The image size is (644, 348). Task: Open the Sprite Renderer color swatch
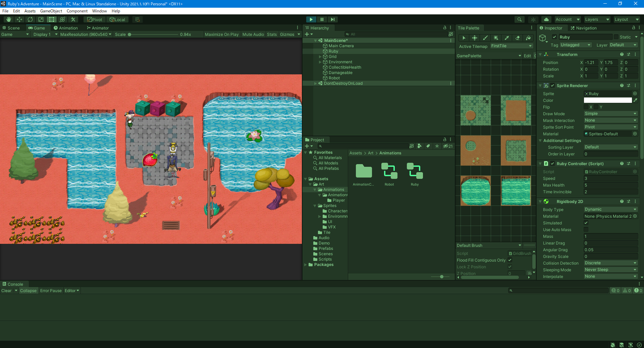coord(607,100)
